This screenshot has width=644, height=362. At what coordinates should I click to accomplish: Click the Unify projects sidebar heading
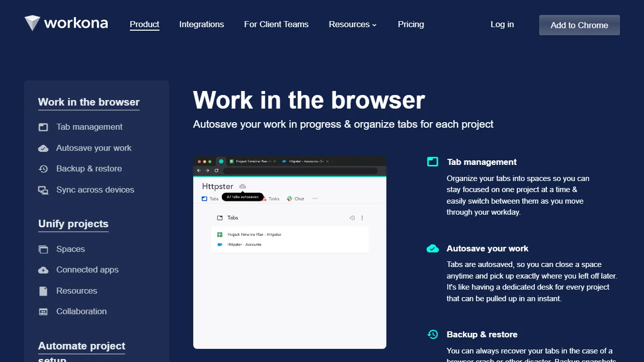pyautogui.click(x=73, y=224)
